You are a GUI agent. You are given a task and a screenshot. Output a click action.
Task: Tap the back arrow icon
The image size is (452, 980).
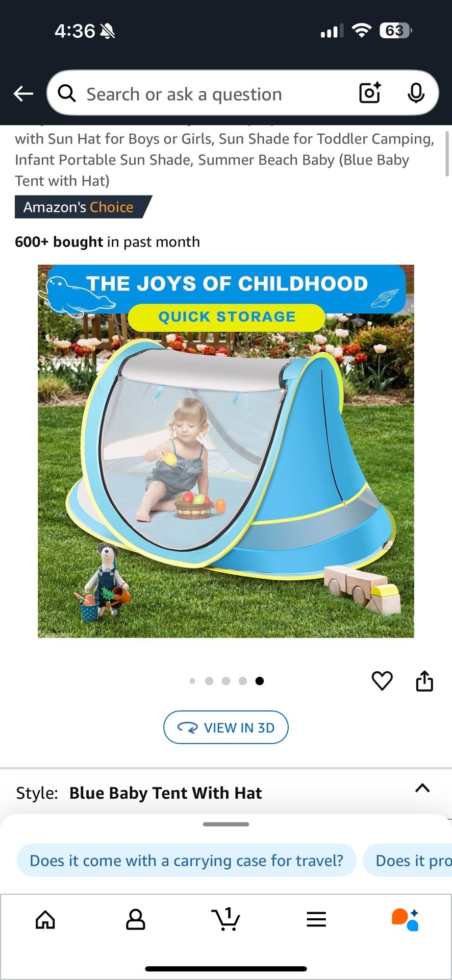23,93
